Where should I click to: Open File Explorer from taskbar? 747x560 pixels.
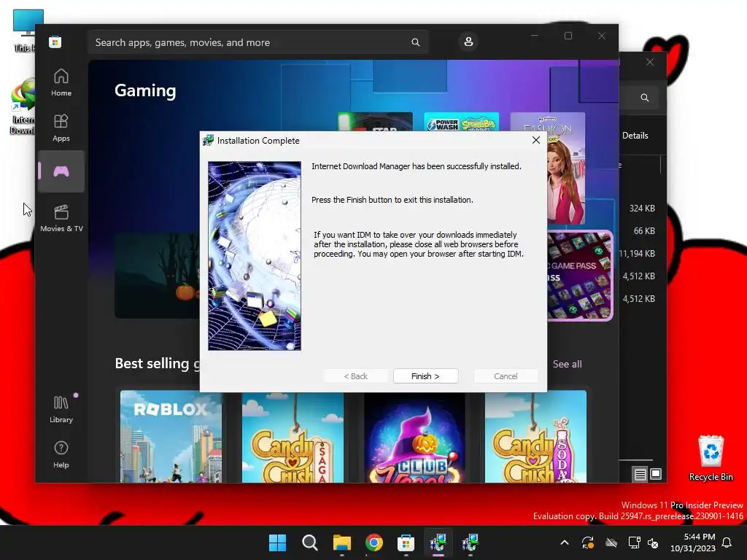point(341,542)
